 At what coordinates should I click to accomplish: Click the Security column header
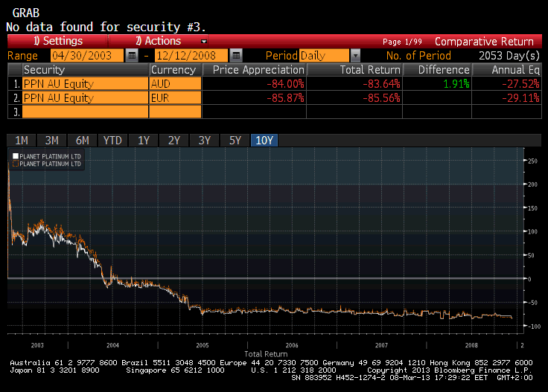pyautogui.click(x=86, y=70)
